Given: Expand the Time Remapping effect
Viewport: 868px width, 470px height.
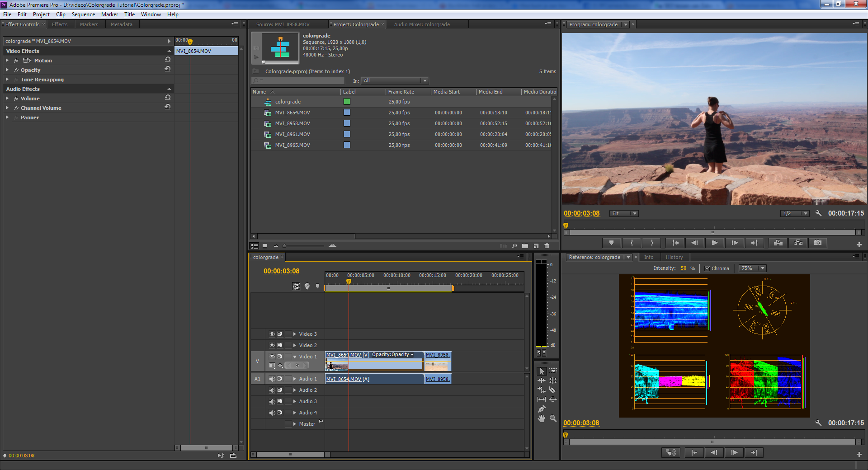Looking at the screenshot, I should [7, 80].
